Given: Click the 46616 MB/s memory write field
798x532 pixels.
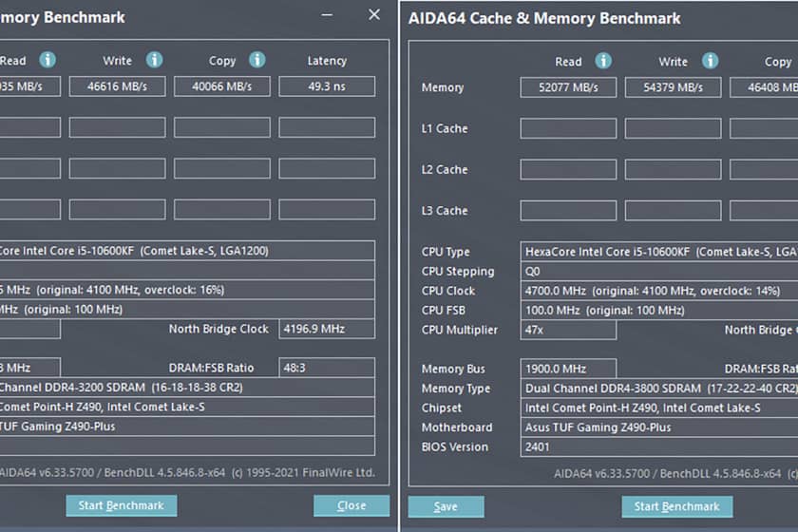Looking at the screenshot, I should pyautogui.click(x=117, y=86).
